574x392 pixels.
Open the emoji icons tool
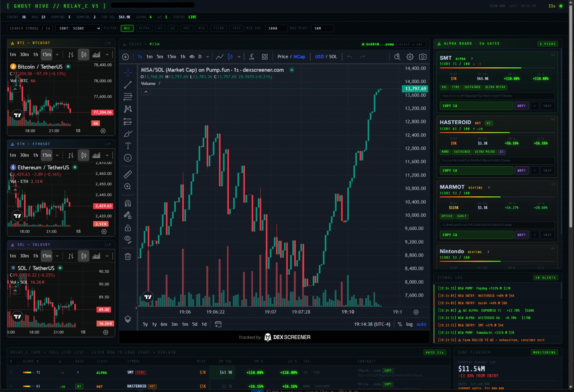[x=128, y=158]
